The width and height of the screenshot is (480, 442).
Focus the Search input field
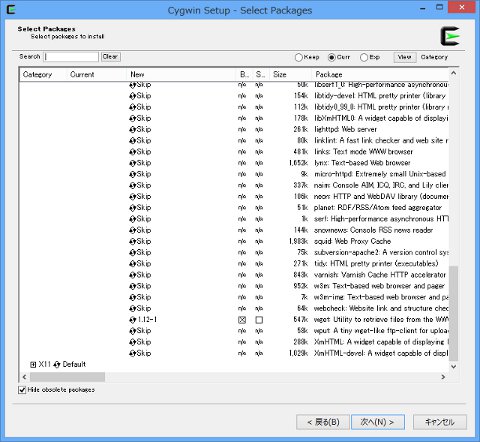pyautogui.click(x=71, y=57)
